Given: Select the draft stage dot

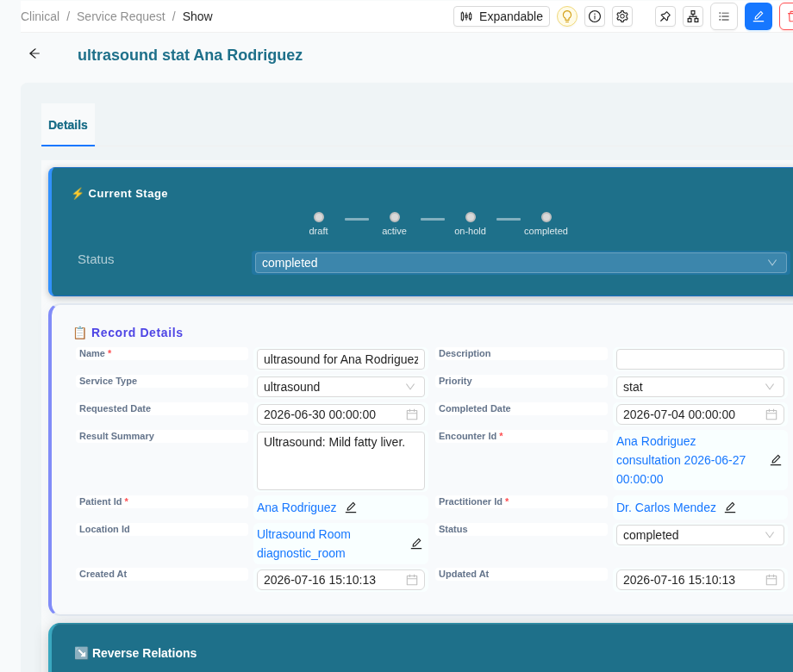Looking at the screenshot, I should pos(319,217).
